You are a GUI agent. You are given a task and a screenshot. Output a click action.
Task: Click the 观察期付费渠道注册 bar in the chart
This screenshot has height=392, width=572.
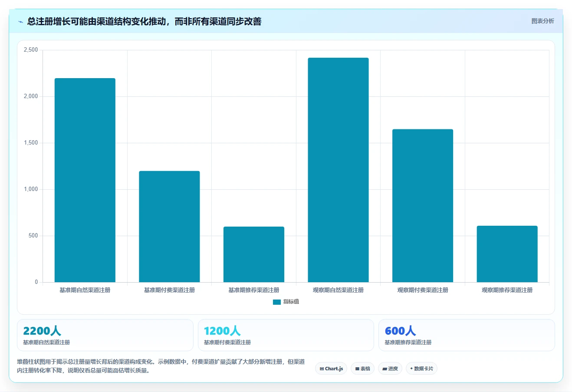tap(423, 206)
